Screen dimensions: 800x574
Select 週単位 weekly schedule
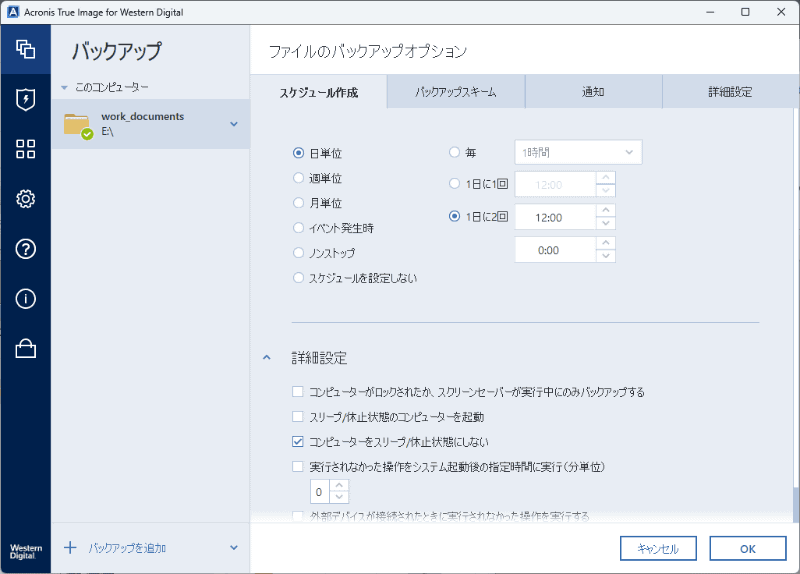298,178
